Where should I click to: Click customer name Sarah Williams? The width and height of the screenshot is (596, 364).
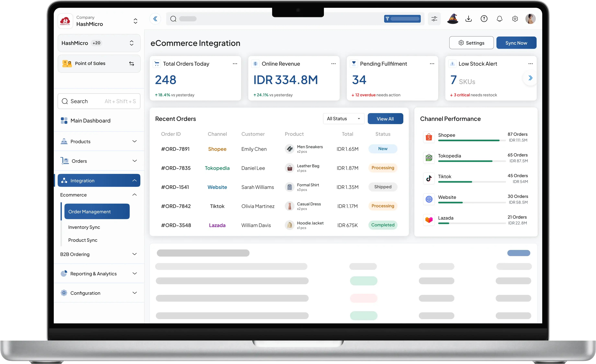point(258,187)
